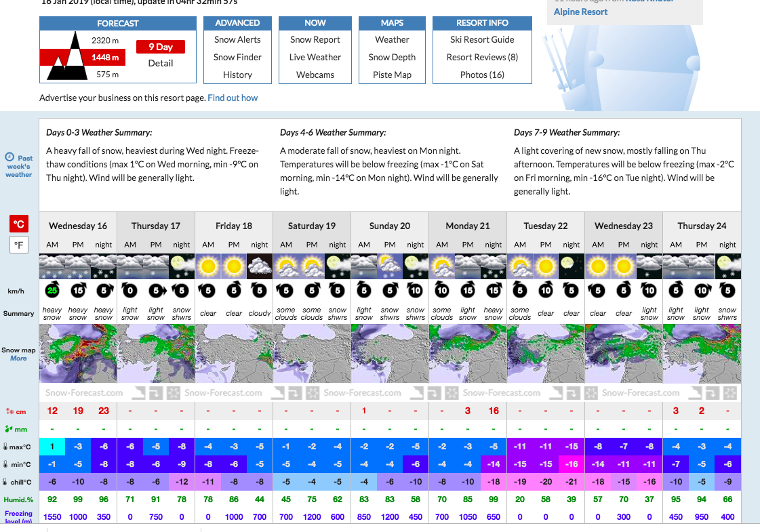Viewport: 760px width, 532px height.
Task: Click the Find out how advertising link
Action: point(233,98)
